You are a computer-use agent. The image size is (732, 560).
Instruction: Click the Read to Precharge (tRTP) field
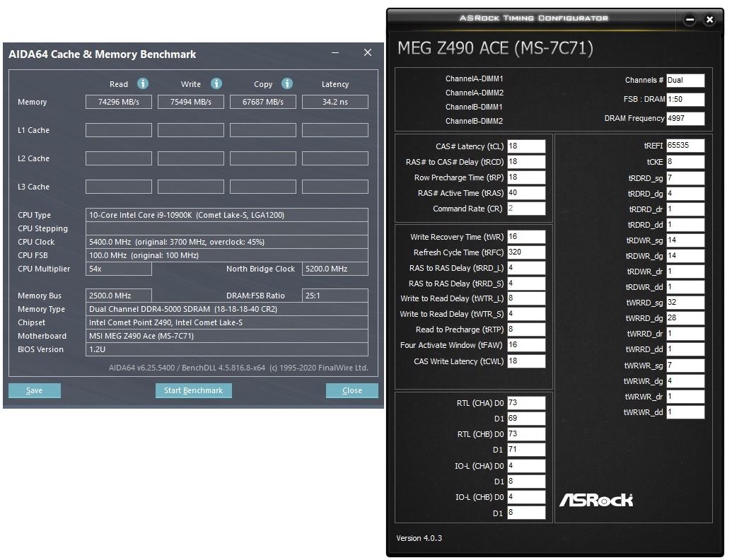point(526,329)
